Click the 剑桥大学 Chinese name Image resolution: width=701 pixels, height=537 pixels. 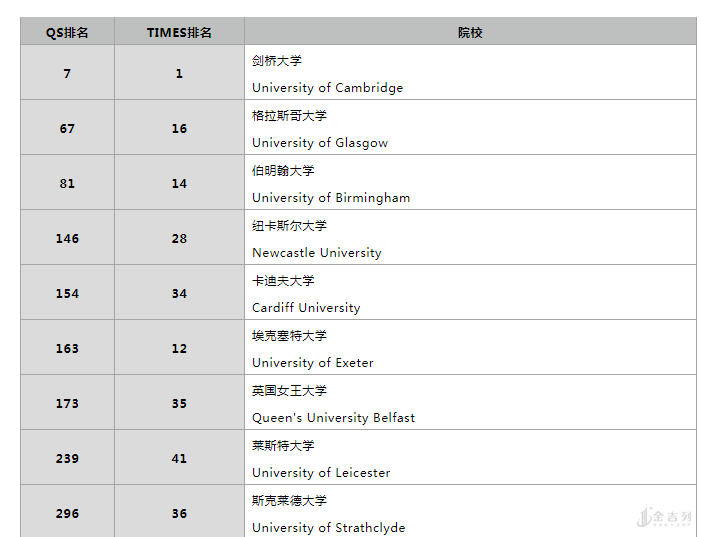(x=277, y=61)
